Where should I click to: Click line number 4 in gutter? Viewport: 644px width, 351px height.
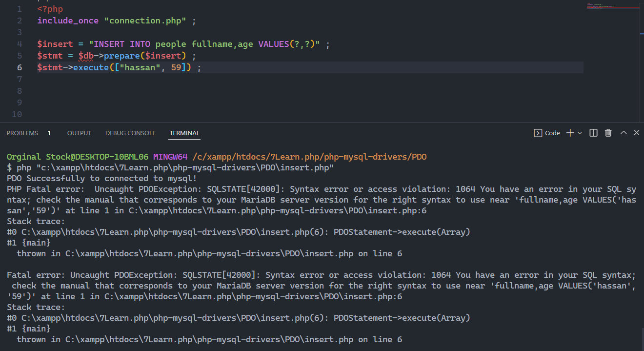tap(20, 44)
